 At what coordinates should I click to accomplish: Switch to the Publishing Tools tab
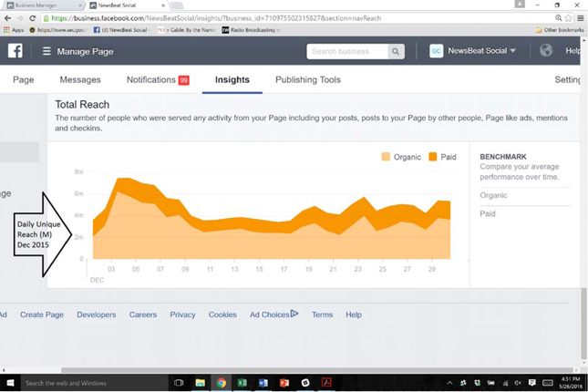tap(307, 80)
